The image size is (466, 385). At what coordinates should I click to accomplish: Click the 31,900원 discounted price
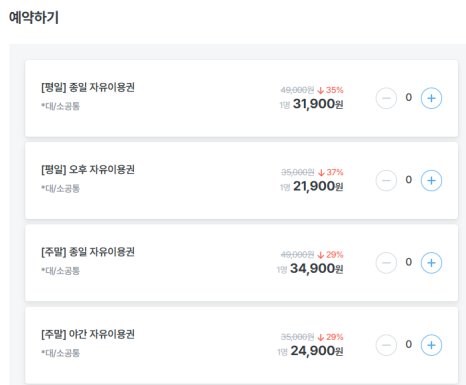tap(318, 104)
